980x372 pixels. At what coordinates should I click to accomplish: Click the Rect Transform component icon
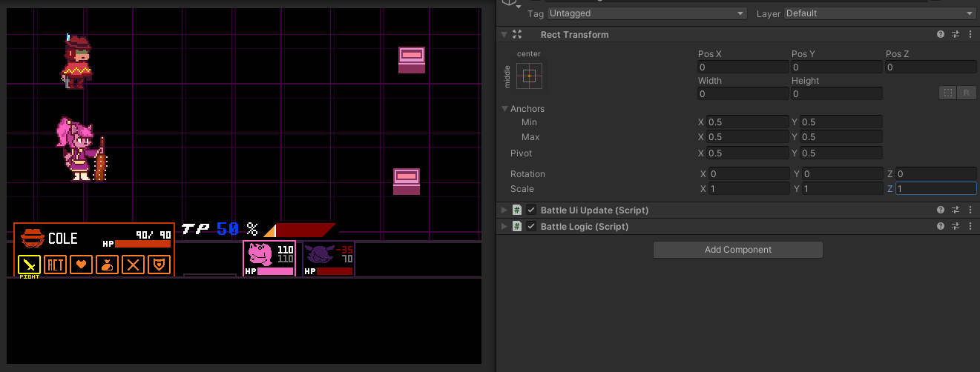coord(517,35)
